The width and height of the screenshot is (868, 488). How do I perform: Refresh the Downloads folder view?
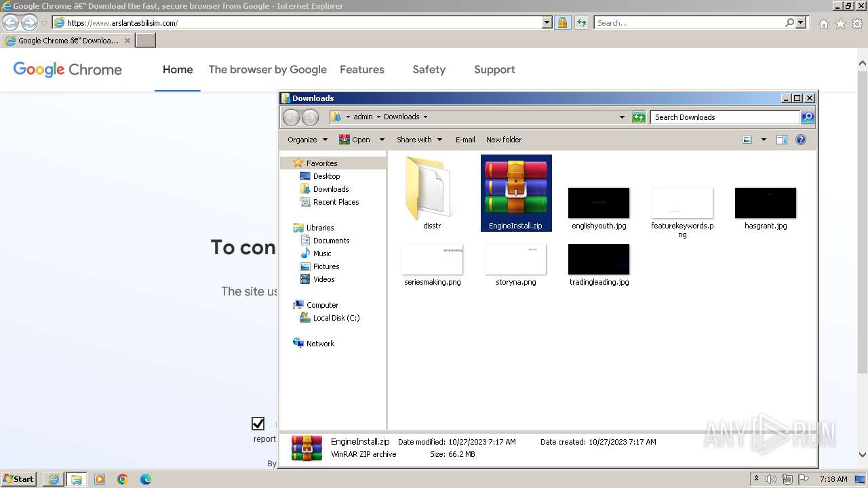pos(639,117)
